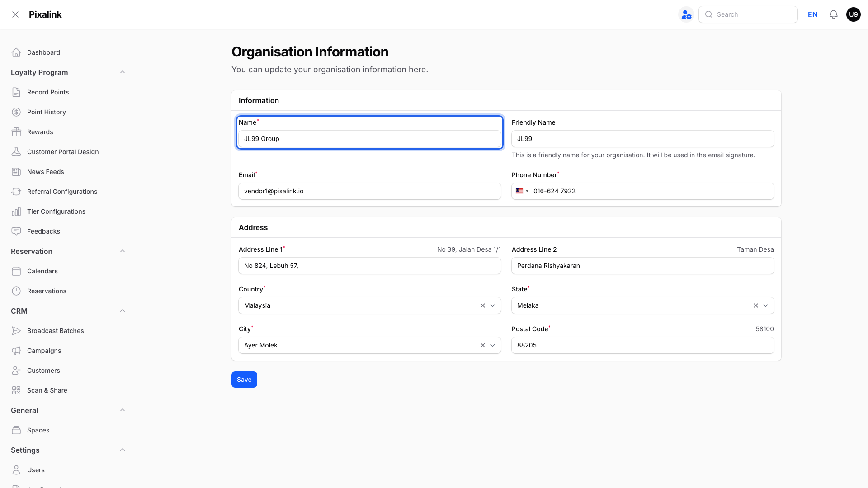868x488 pixels.
Task: Clear the City selection with its X
Action: [x=483, y=345]
